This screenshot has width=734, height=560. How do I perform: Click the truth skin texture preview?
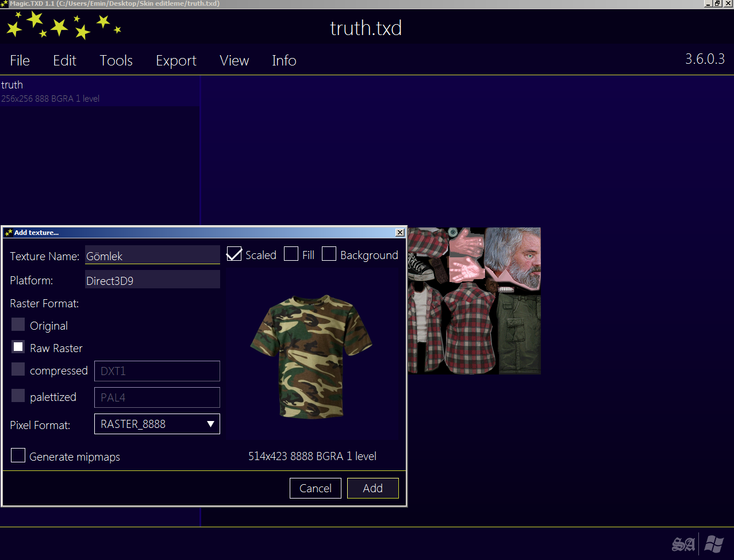point(474,301)
